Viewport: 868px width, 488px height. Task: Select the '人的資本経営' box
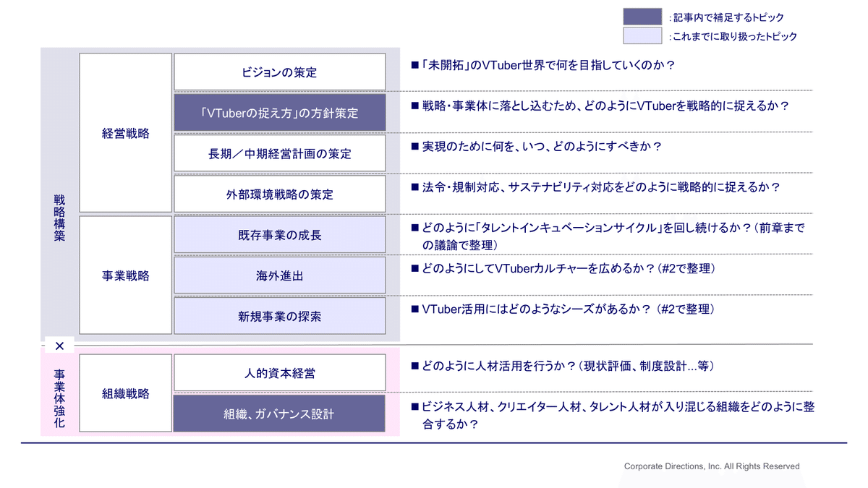279,373
